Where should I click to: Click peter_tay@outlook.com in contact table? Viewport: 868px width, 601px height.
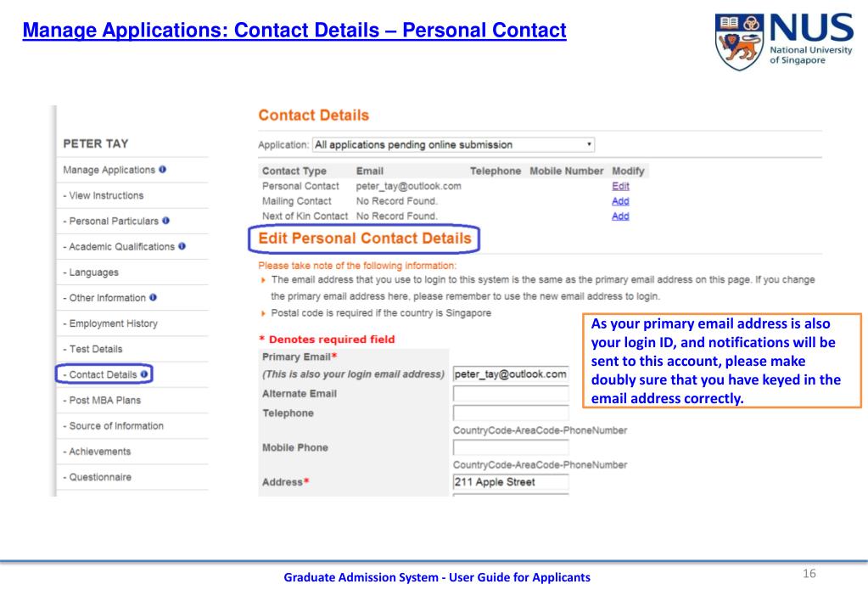point(408,186)
